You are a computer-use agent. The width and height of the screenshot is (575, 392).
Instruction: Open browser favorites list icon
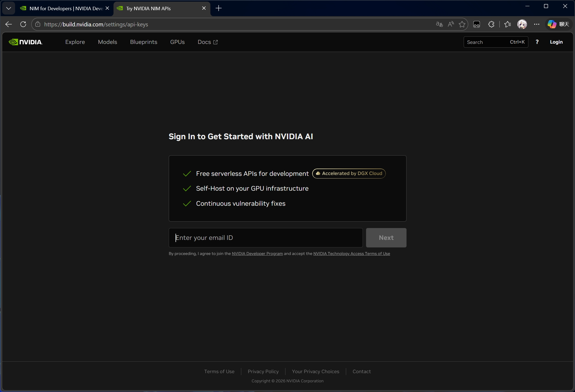(x=508, y=24)
